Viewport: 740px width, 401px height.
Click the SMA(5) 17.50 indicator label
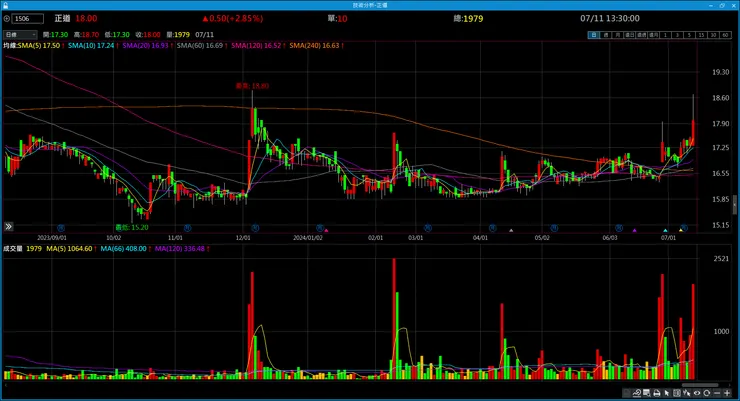click(x=39, y=46)
